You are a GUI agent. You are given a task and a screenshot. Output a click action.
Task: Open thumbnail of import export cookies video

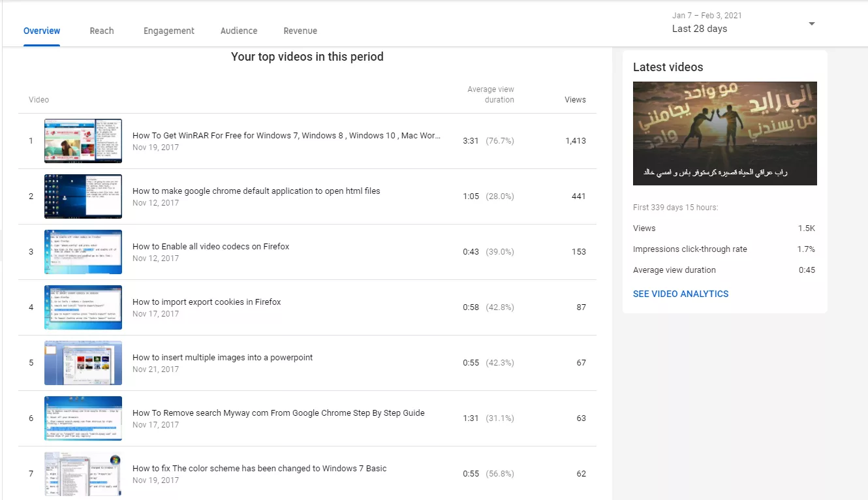(x=83, y=307)
